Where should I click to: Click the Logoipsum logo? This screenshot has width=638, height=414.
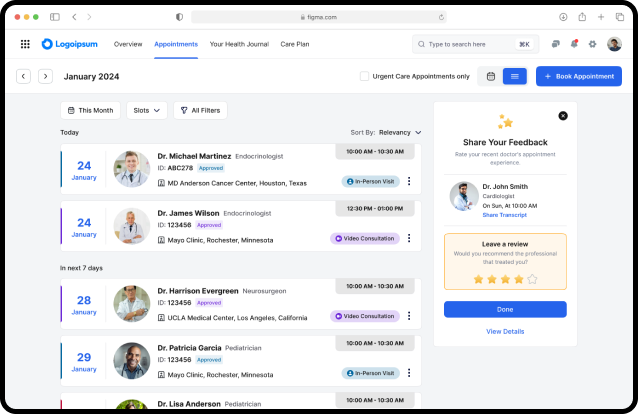tap(70, 44)
